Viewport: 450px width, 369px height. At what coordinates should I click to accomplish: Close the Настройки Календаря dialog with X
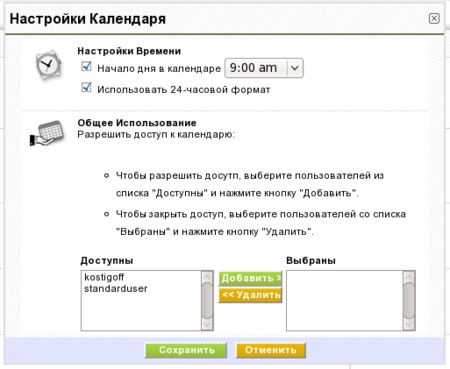point(434,18)
